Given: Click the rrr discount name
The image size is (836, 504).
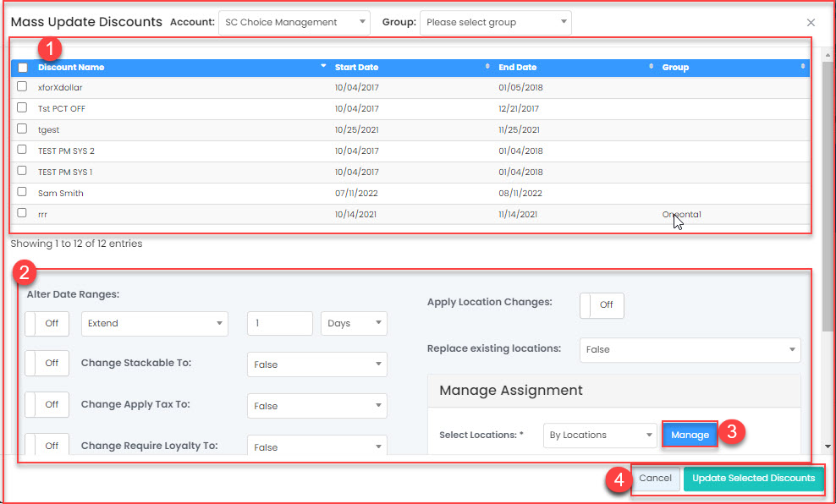Looking at the screenshot, I should (x=42, y=214).
